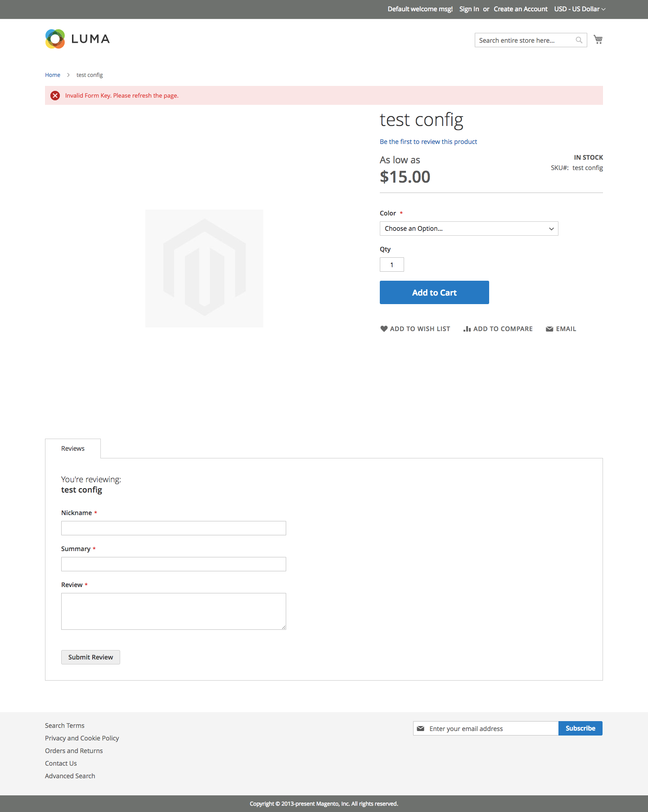The width and height of the screenshot is (648, 812).
Task: Click the Add to Compare icon
Action: pyautogui.click(x=467, y=328)
